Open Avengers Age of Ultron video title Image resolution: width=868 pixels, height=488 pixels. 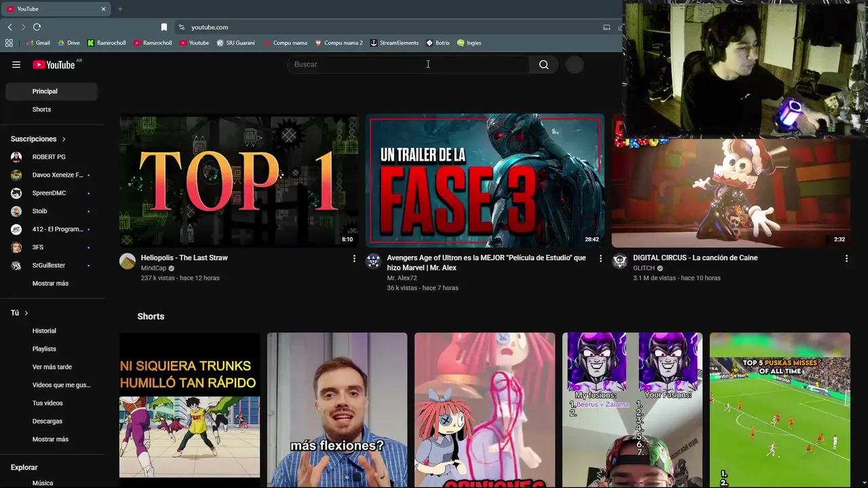tap(486, 262)
